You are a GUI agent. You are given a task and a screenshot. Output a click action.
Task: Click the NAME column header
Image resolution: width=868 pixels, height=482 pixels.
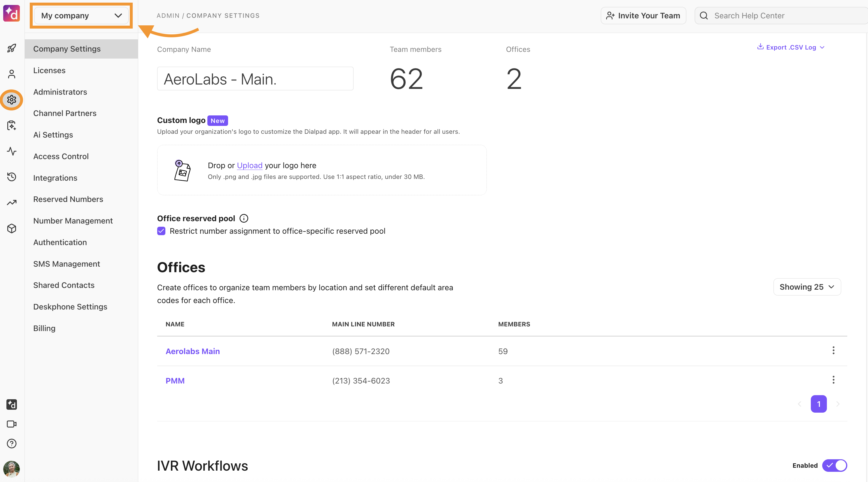(x=175, y=324)
